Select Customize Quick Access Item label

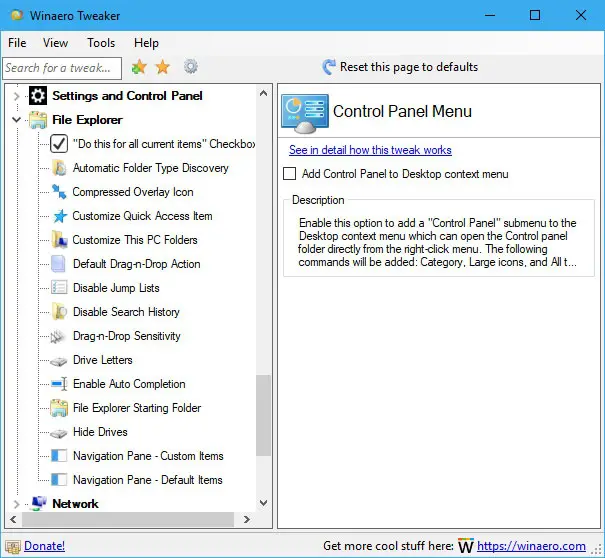coord(142,216)
